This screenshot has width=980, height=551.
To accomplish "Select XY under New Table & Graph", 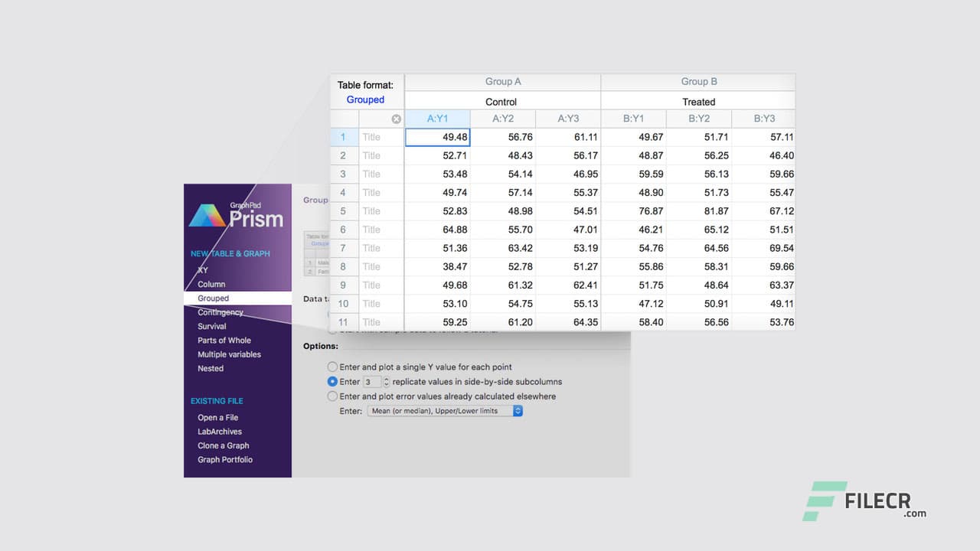I will (203, 270).
